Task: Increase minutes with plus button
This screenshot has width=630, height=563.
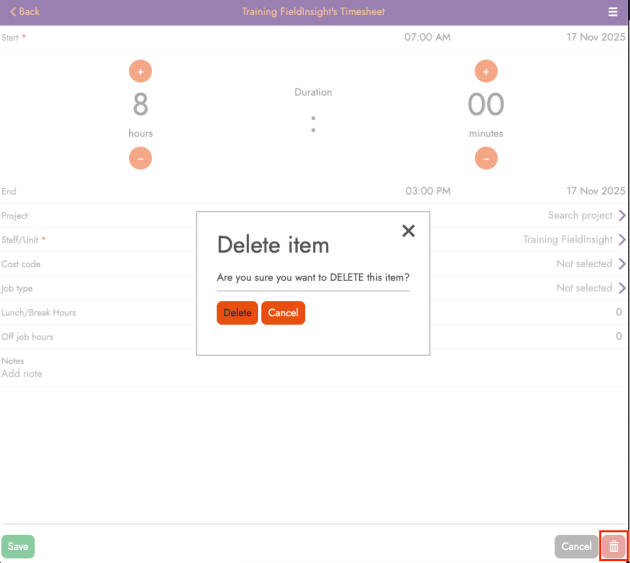Action: 486,71
